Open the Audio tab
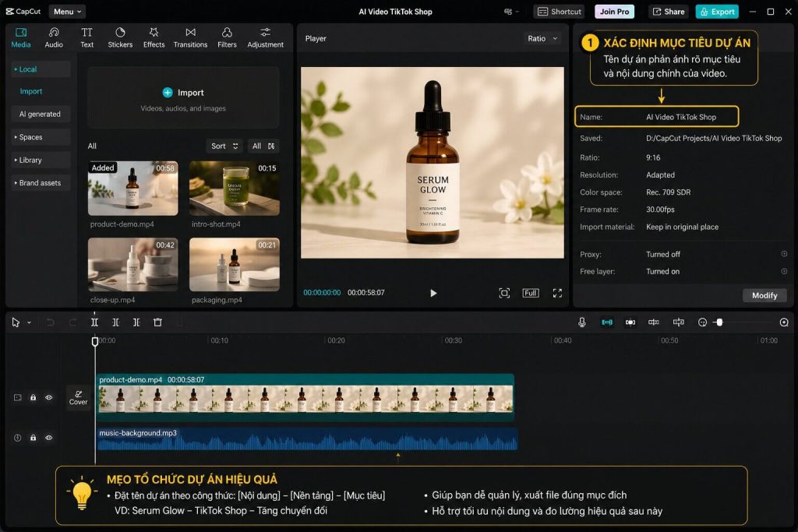This screenshot has height=532, width=798. tap(54, 38)
